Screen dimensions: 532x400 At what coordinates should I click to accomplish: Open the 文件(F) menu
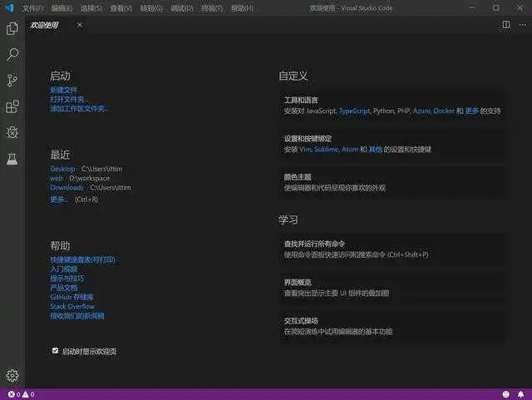33,7
